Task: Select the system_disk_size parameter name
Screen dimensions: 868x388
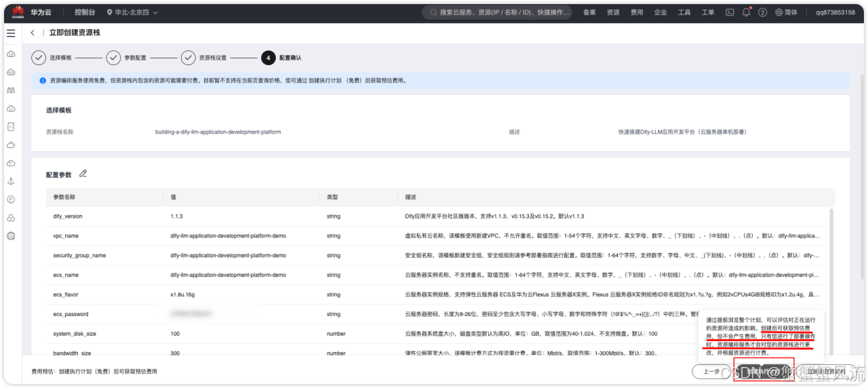Action: 75,334
